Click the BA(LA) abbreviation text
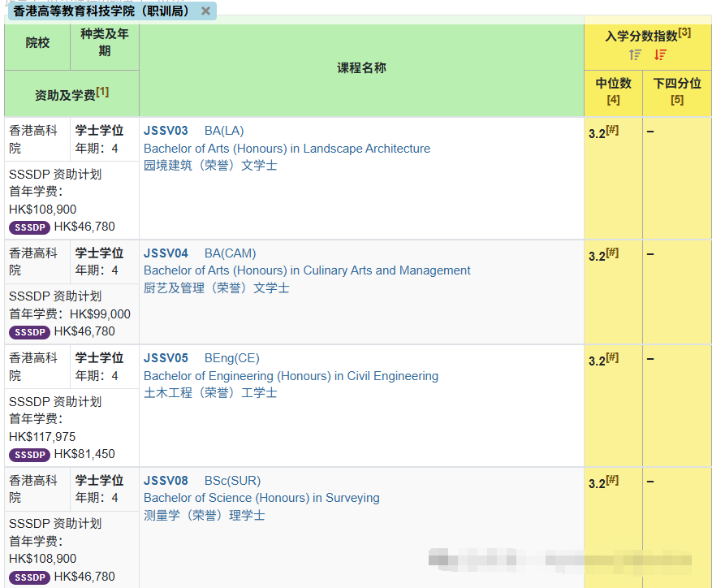Image resolution: width=712 pixels, height=588 pixels. coord(224,131)
